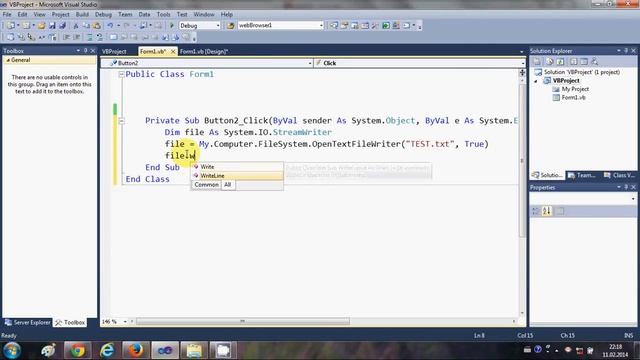
Task: Collapse the VBProject node in Solution Explorer
Action: 536,81
